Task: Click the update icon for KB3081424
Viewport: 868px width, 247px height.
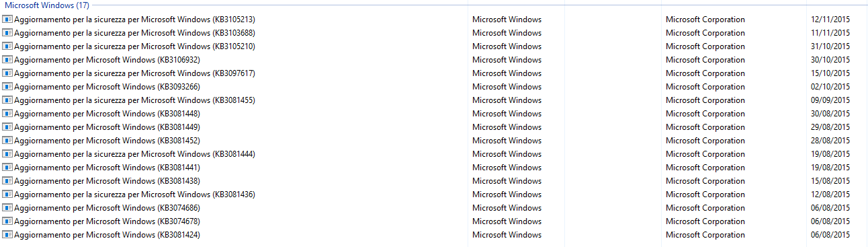Action: (7, 235)
